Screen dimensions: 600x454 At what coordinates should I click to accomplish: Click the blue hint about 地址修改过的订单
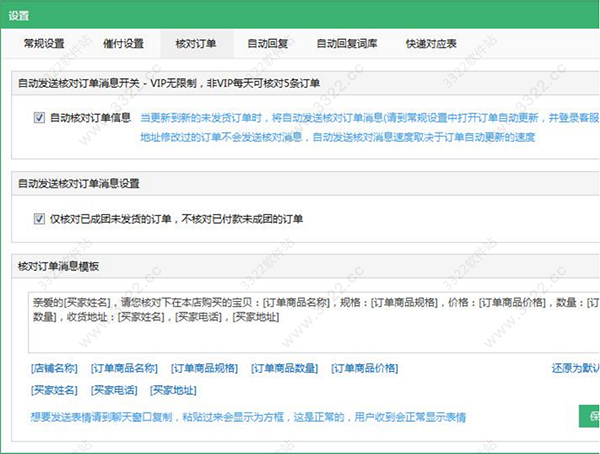338,137
